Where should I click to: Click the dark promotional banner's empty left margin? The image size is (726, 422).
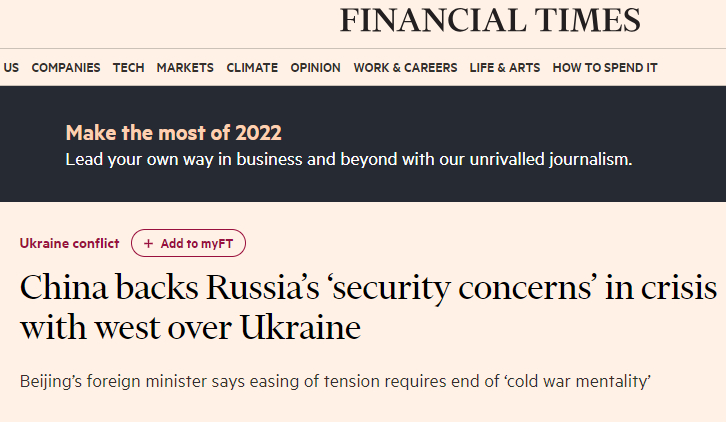point(32,144)
